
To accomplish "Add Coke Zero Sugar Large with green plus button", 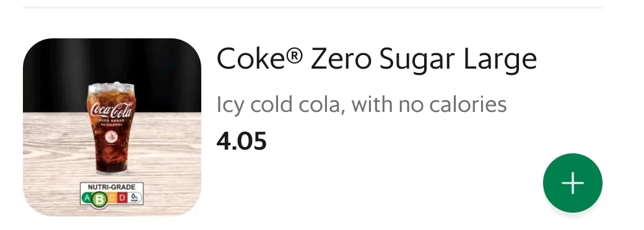I will coord(573,183).
